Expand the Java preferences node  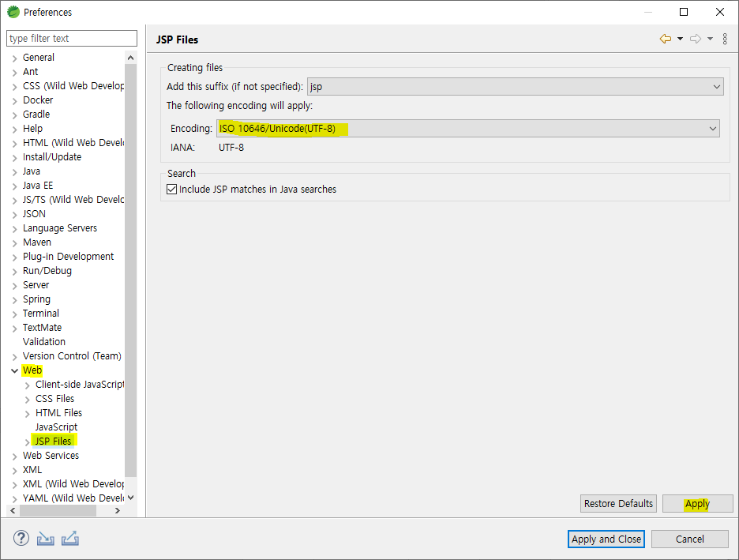click(15, 171)
